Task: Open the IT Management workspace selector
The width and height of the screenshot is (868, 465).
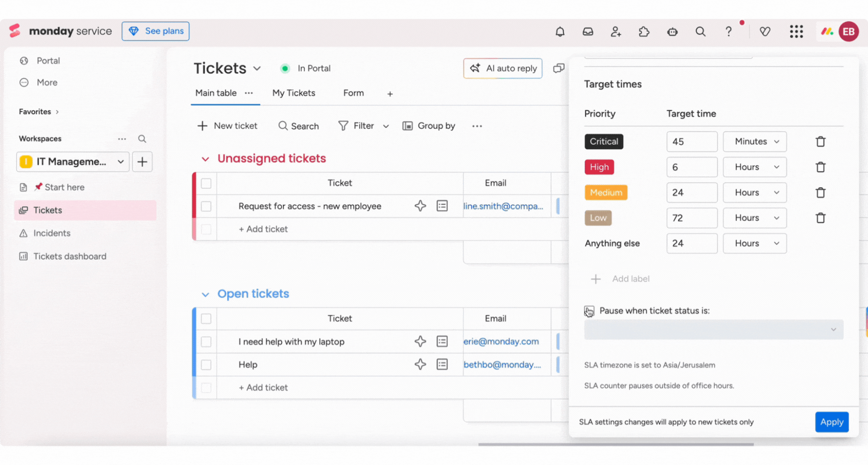Action: pyautogui.click(x=72, y=162)
